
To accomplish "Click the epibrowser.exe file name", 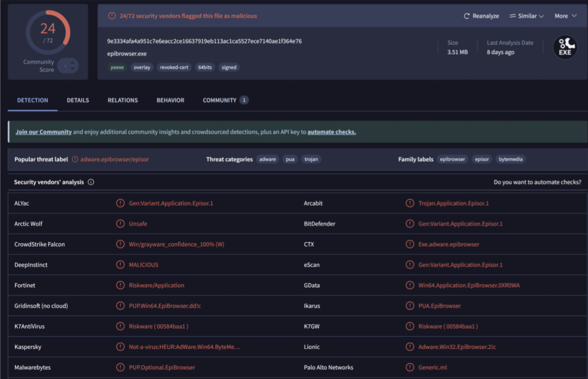I will pos(127,54).
